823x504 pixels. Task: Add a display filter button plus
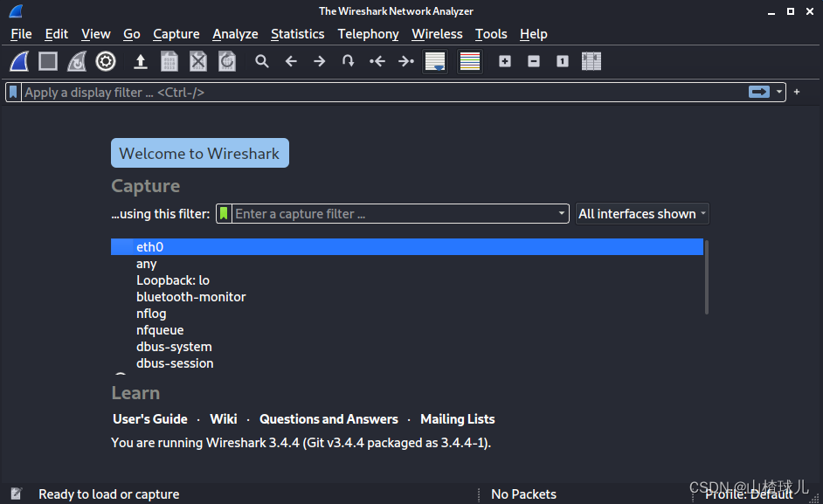pos(797,92)
